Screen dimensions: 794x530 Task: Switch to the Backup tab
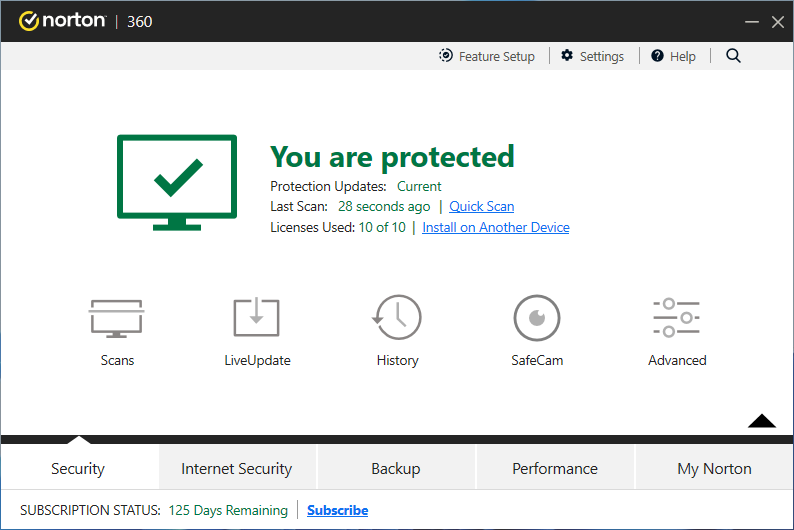click(396, 468)
